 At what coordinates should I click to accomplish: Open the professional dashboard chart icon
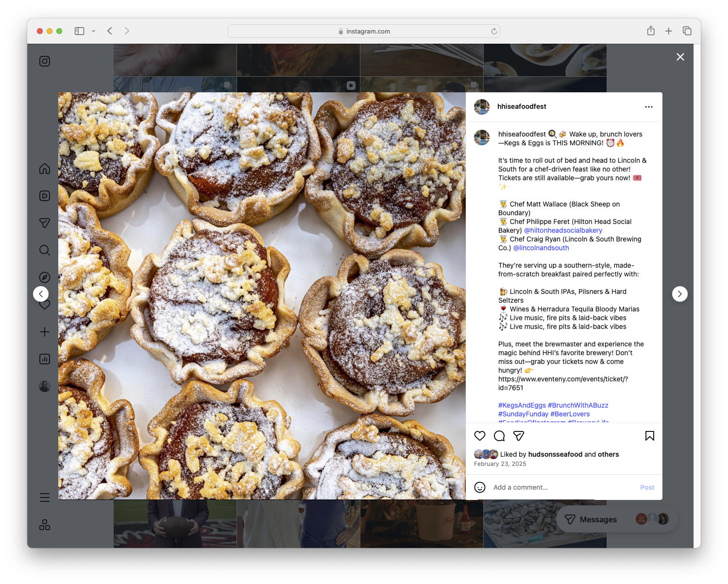coord(44,359)
